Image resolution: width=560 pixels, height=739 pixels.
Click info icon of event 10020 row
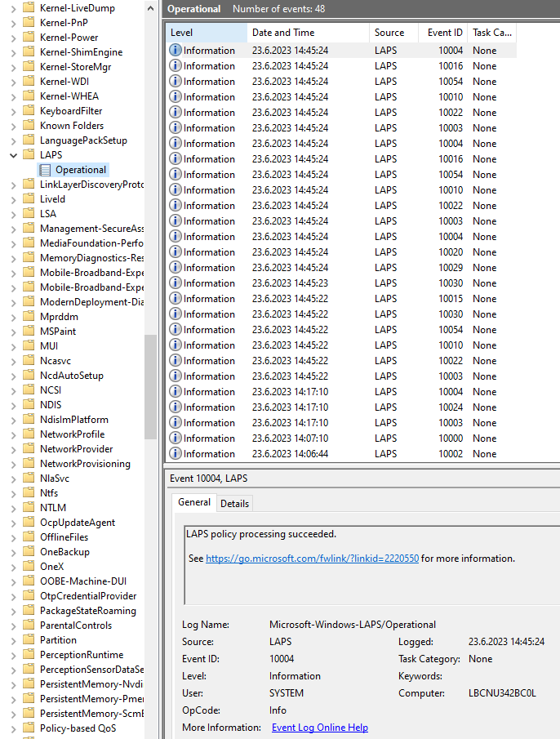(x=176, y=252)
